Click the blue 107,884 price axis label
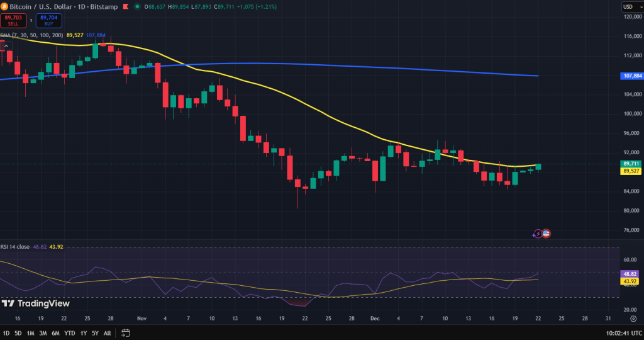The image size is (644, 340). tap(631, 76)
